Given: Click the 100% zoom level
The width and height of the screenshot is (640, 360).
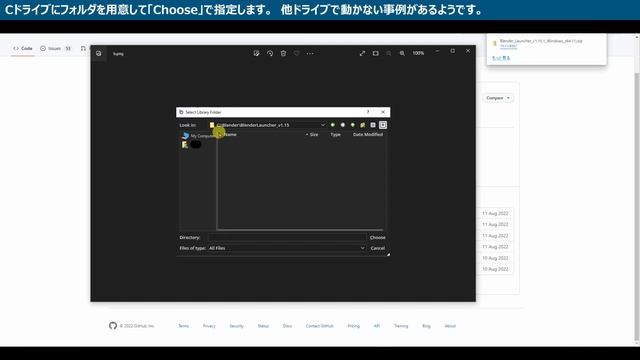Looking at the screenshot, I should (418, 53).
